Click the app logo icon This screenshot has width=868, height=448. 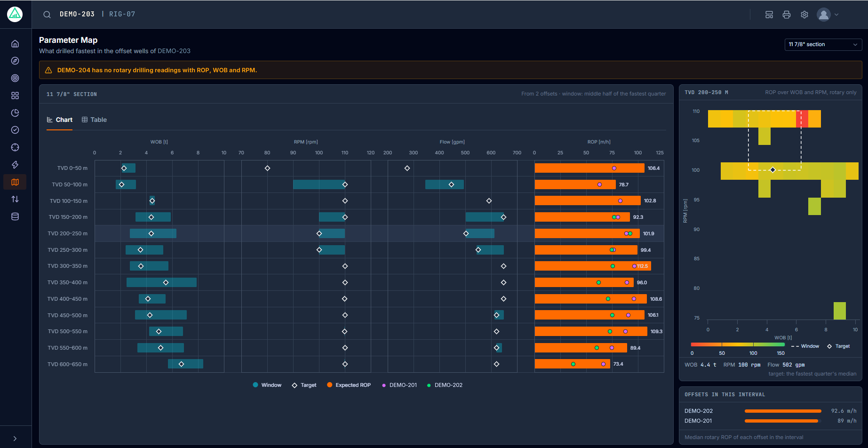click(15, 14)
